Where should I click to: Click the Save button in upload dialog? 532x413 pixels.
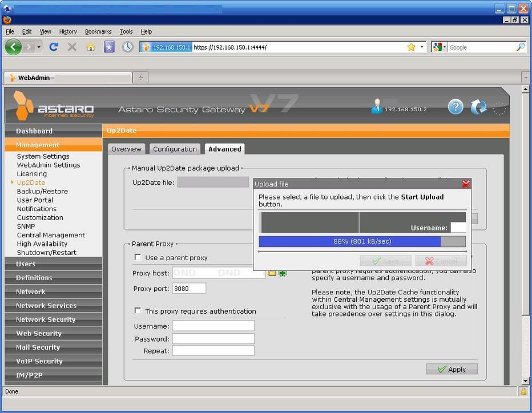click(385, 261)
